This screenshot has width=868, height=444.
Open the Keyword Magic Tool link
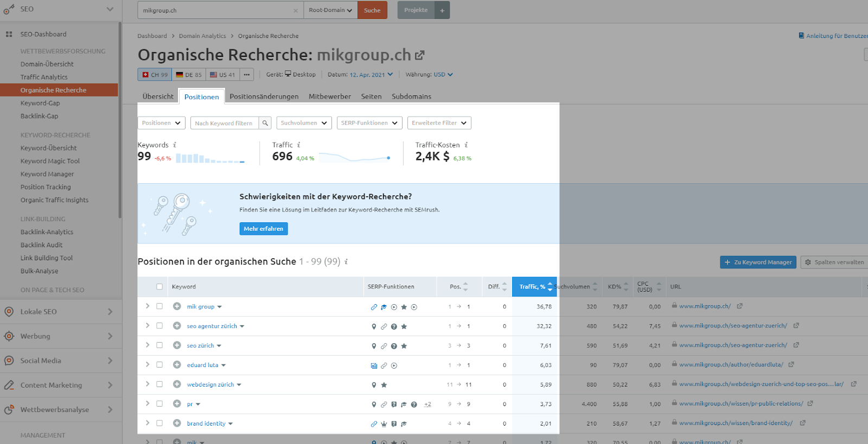click(50, 161)
